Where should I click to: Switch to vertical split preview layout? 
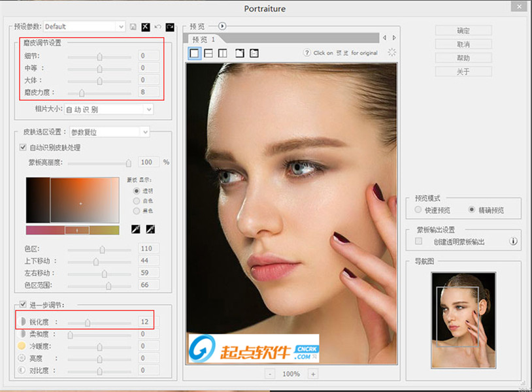click(223, 54)
